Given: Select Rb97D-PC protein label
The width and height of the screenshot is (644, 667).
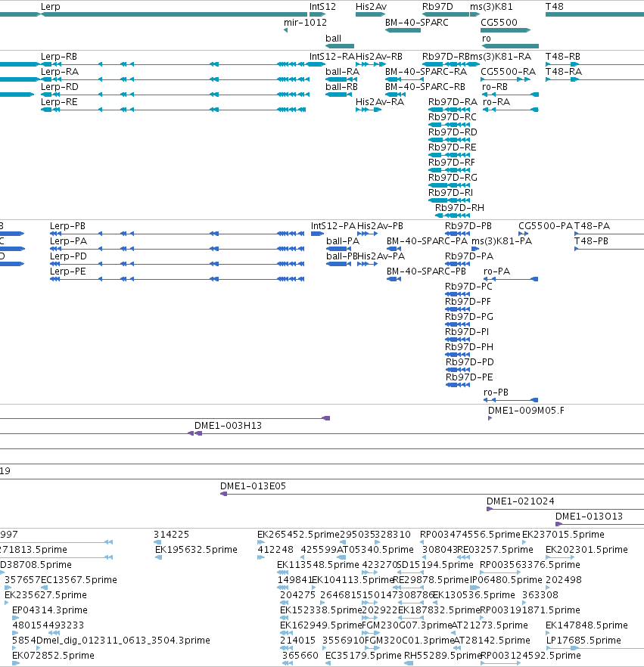Looking at the screenshot, I should tap(468, 287).
